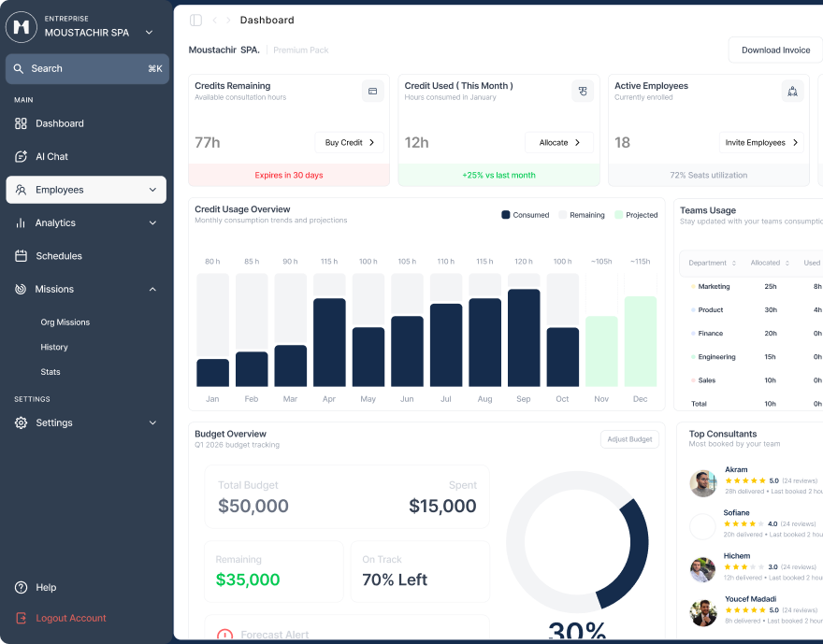The height and width of the screenshot is (644, 823).
Task: Click the AI Chat icon in sidebar
Action: coord(21,156)
